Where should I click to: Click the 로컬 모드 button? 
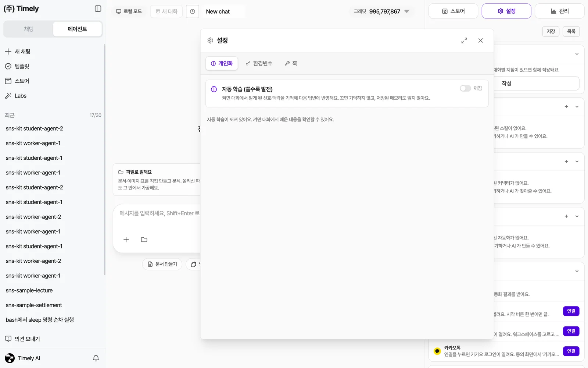click(129, 11)
